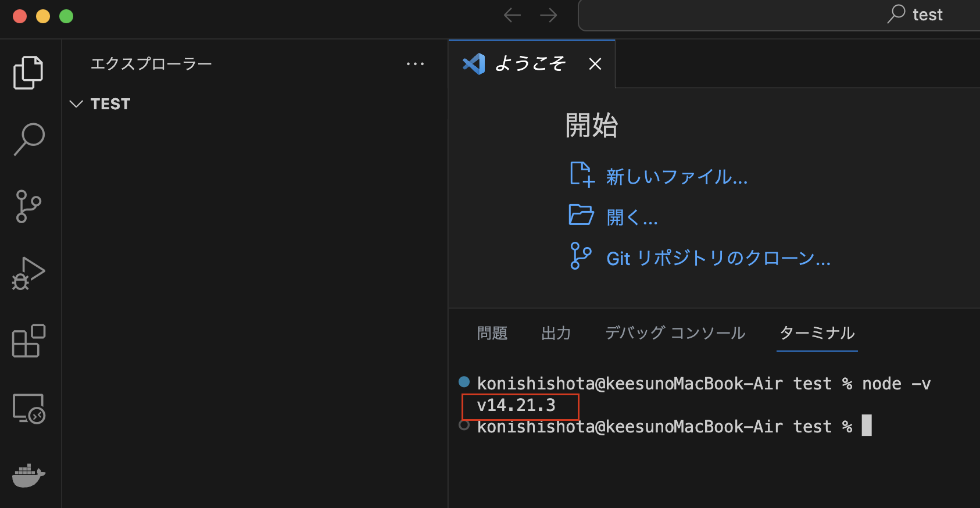Switch to the 出力 panel tab
The height and width of the screenshot is (508, 980).
click(x=556, y=333)
